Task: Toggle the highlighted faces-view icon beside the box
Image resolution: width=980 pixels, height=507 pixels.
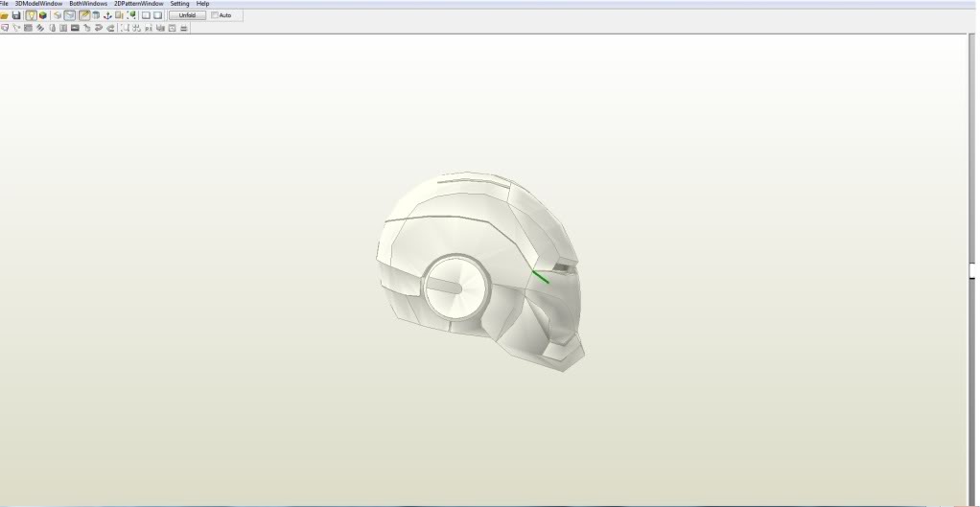Action: tap(69, 15)
